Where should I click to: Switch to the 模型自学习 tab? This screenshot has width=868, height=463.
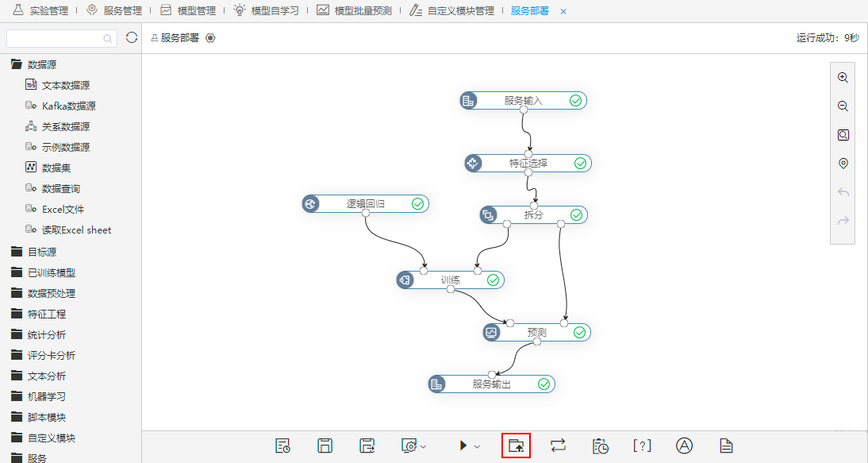click(x=267, y=10)
